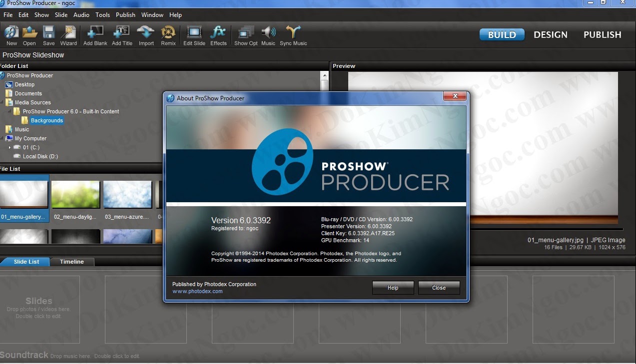Select Media Sources in the folder tree
This screenshot has width=636, height=364.
[32, 102]
